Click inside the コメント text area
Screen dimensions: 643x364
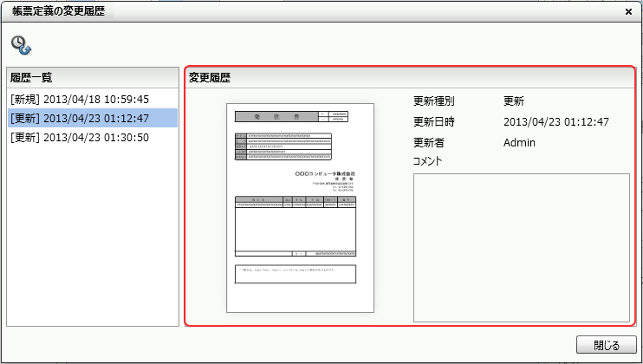(521, 248)
